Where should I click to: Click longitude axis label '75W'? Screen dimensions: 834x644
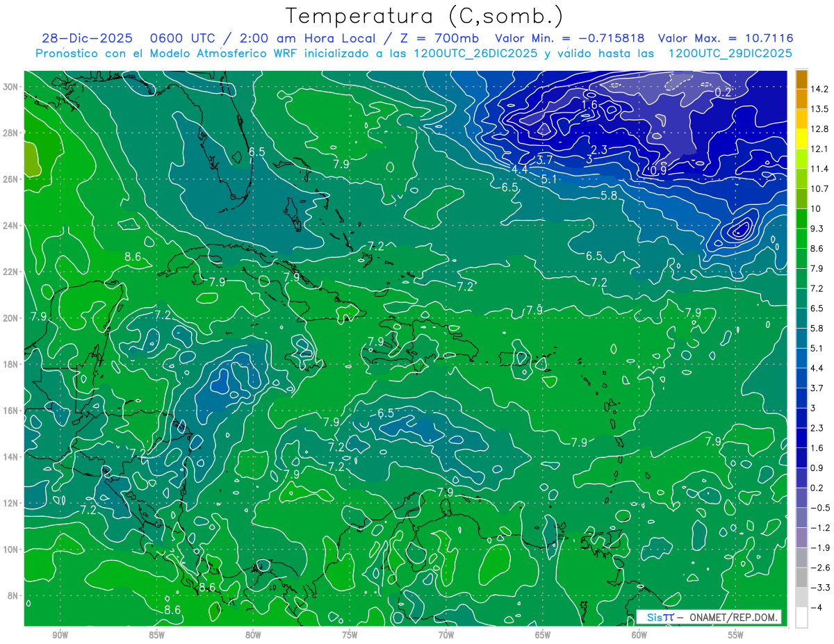click(350, 635)
